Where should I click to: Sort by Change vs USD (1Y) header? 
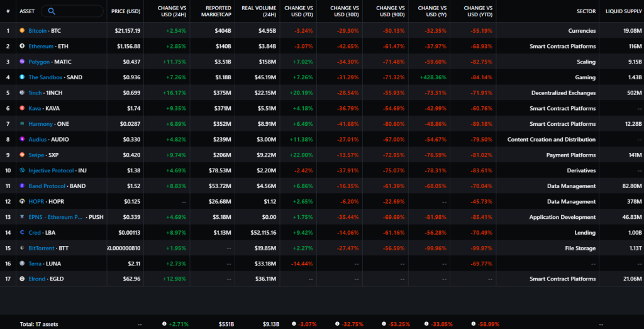pos(431,11)
